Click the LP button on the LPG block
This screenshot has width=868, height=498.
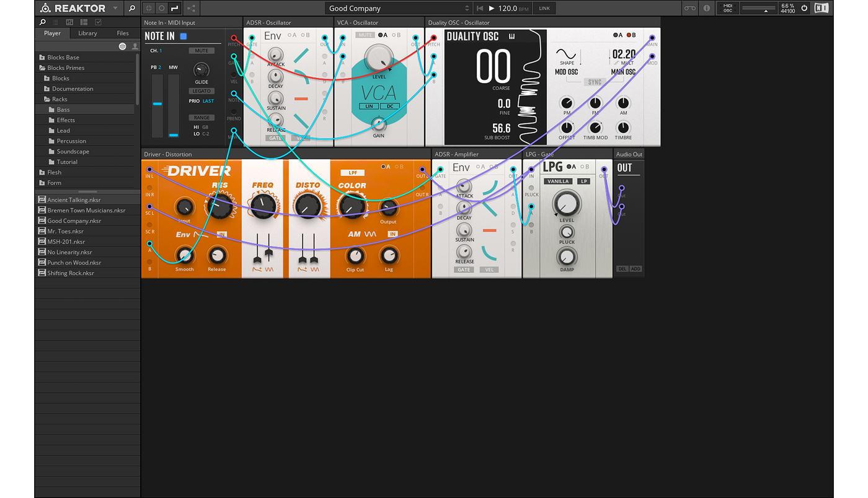(583, 181)
